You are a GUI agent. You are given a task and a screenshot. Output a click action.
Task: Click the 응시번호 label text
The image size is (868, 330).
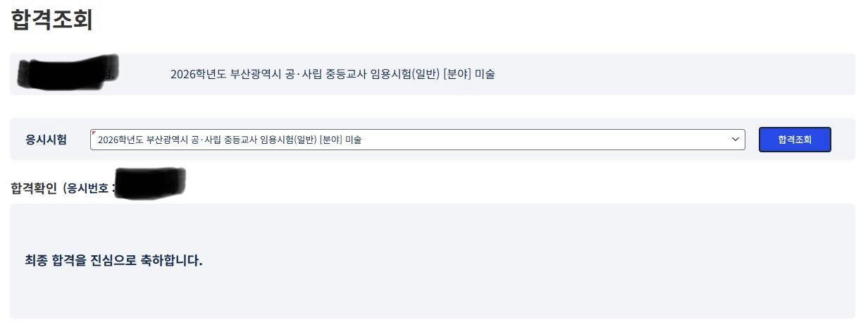(x=87, y=189)
